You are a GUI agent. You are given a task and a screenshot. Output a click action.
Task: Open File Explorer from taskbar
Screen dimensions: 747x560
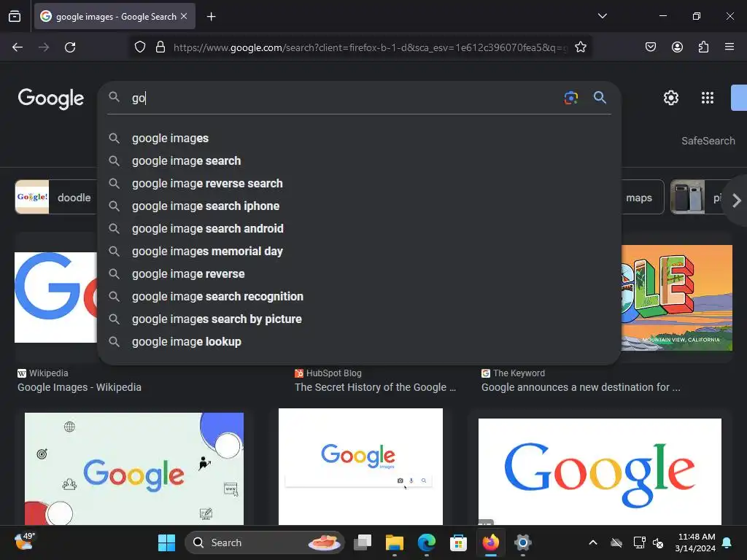395,542
